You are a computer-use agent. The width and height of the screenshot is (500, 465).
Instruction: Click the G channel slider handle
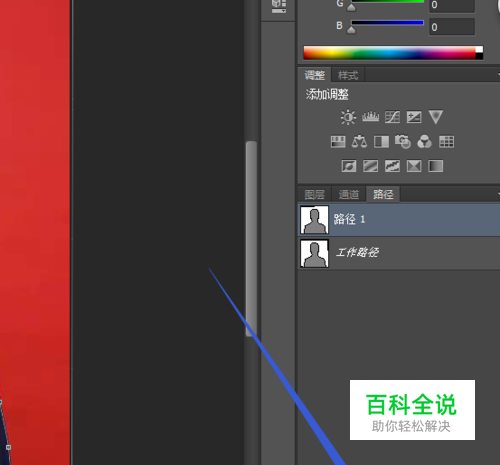coord(351,8)
